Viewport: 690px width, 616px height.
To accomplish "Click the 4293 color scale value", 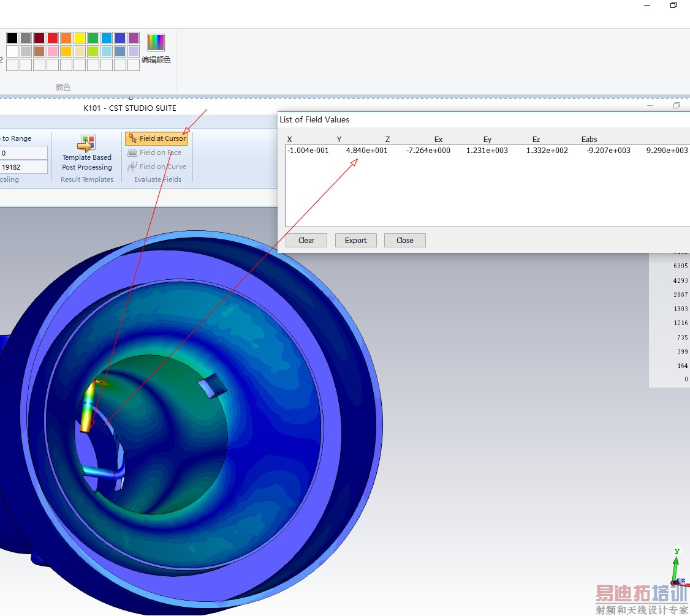I will [x=680, y=280].
